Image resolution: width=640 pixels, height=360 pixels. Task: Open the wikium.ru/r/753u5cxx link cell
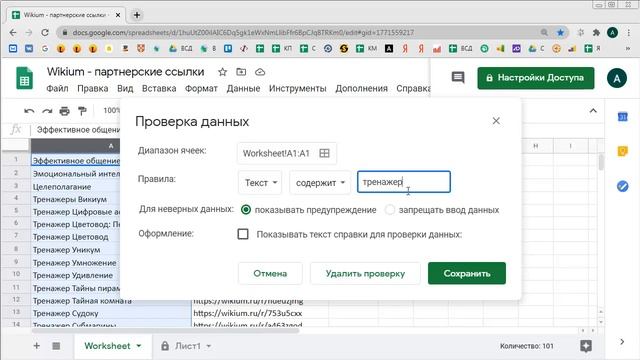(248, 313)
